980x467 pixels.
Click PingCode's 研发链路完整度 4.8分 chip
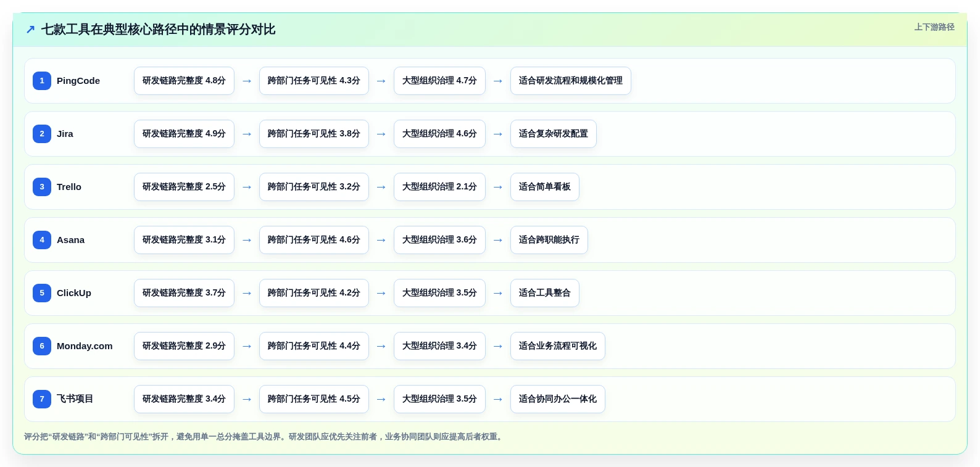tap(184, 81)
